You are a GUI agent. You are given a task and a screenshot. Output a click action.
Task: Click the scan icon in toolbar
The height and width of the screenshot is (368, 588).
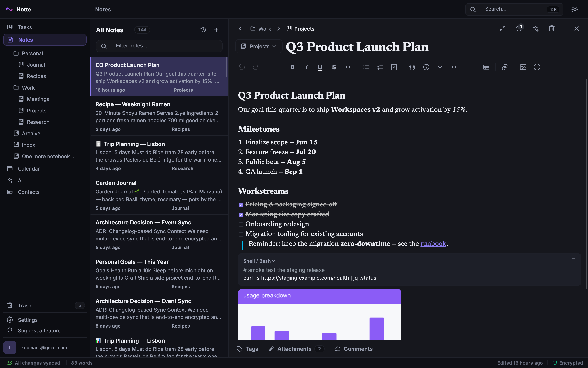pyautogui.click(x=537, y=67)
